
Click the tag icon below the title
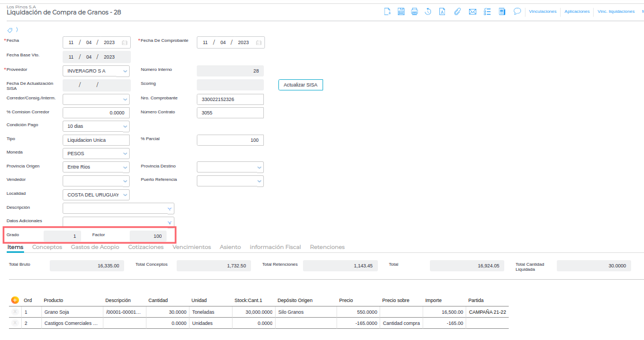tap(10, 30)
